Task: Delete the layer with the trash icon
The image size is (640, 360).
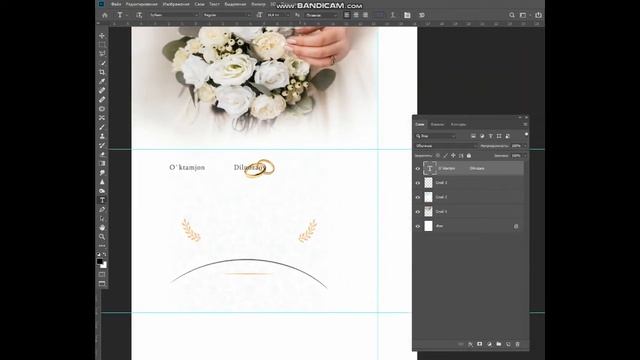Action: 518,344
